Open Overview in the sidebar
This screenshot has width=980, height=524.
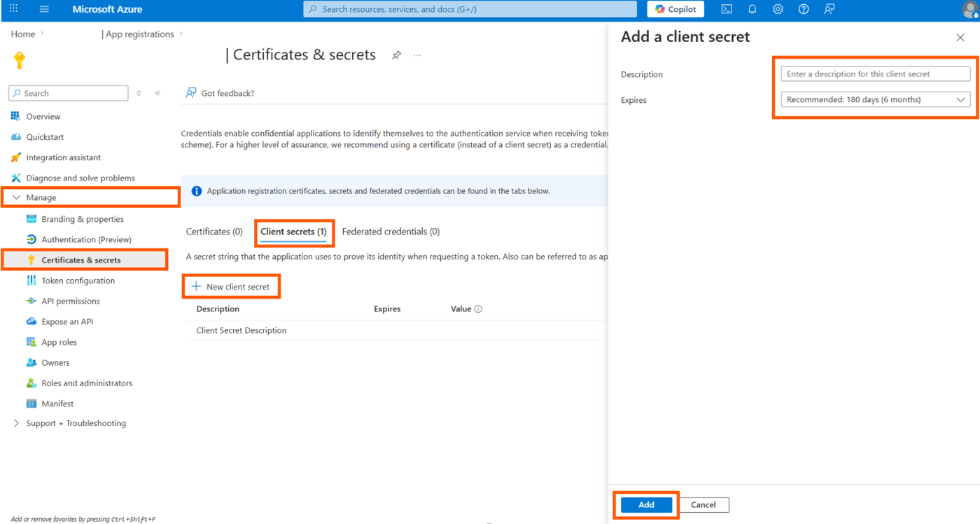pos(43,116)
